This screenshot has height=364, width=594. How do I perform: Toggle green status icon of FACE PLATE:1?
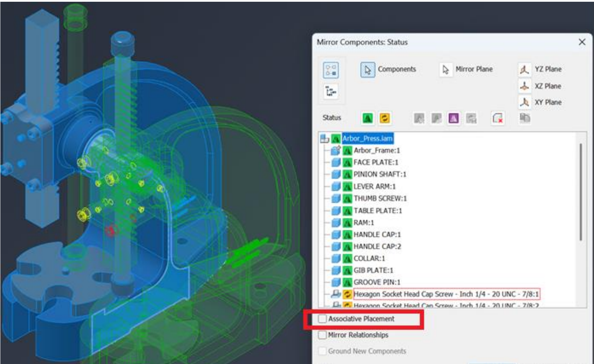coord(347,162)
